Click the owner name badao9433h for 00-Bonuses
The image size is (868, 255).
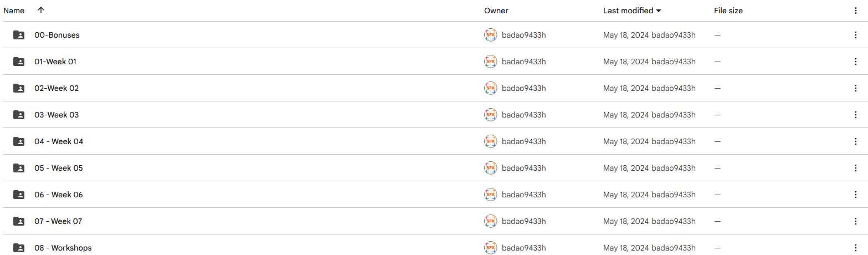524,35
